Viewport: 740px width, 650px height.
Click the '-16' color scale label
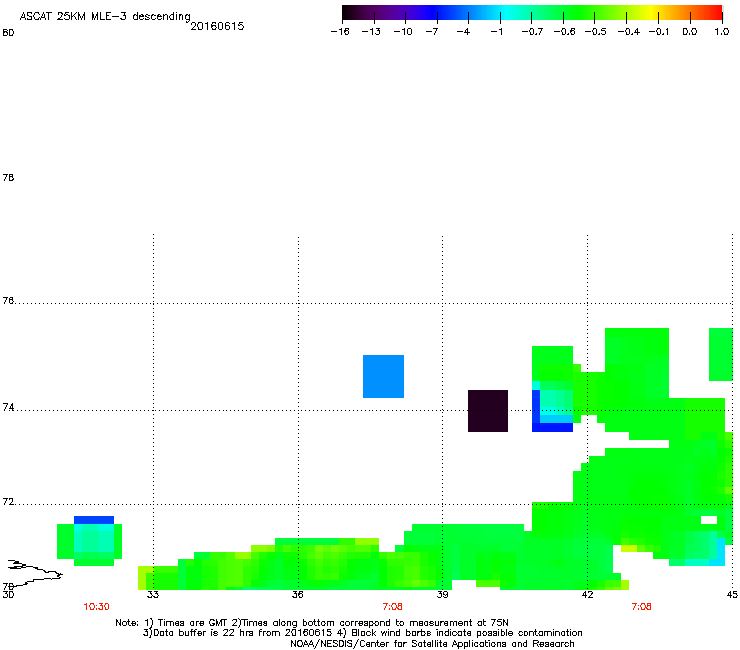340,32
